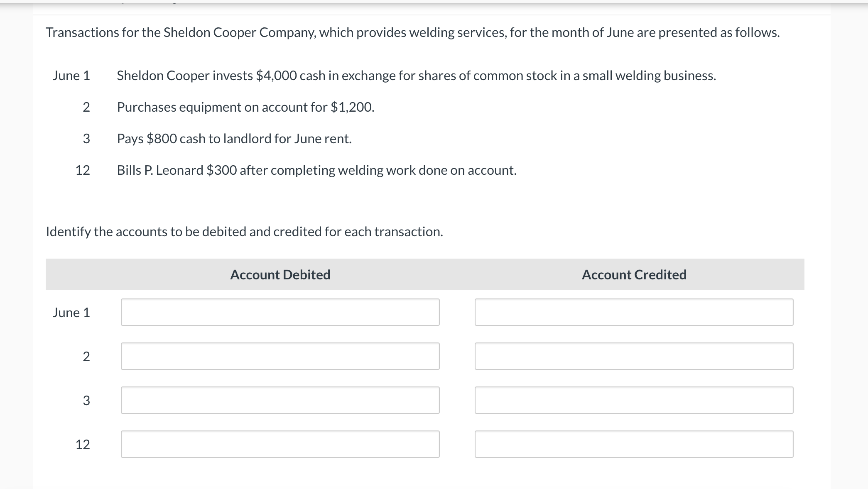Screen dimensions: 868x489
Task: Click the Sheldon Cooper invests transaction text
Action: 415,76
